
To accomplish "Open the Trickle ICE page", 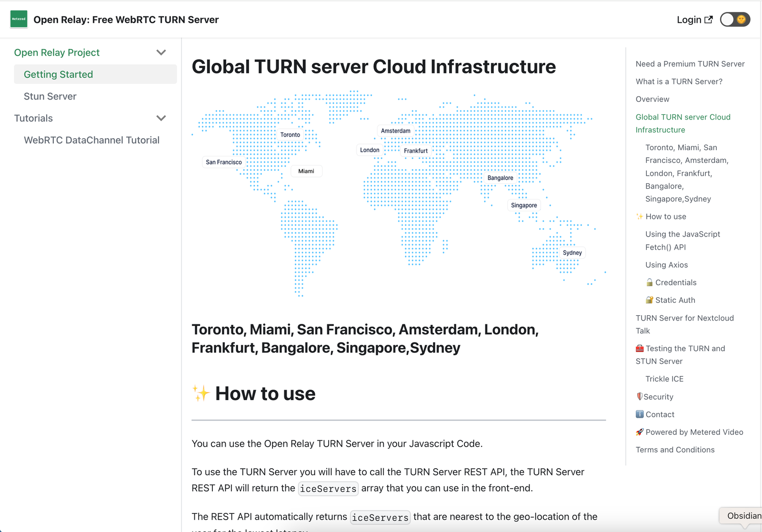I will (x=664, y=379).
